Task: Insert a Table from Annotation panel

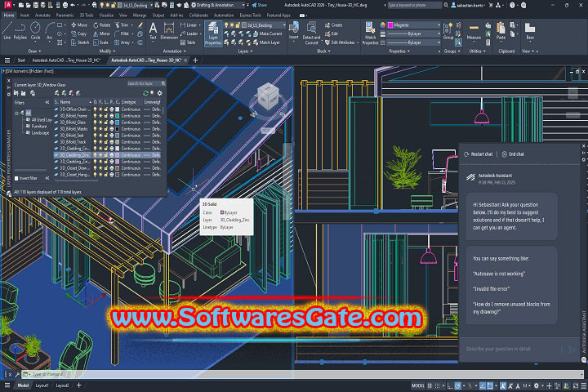Action: (x=188, y=42)
